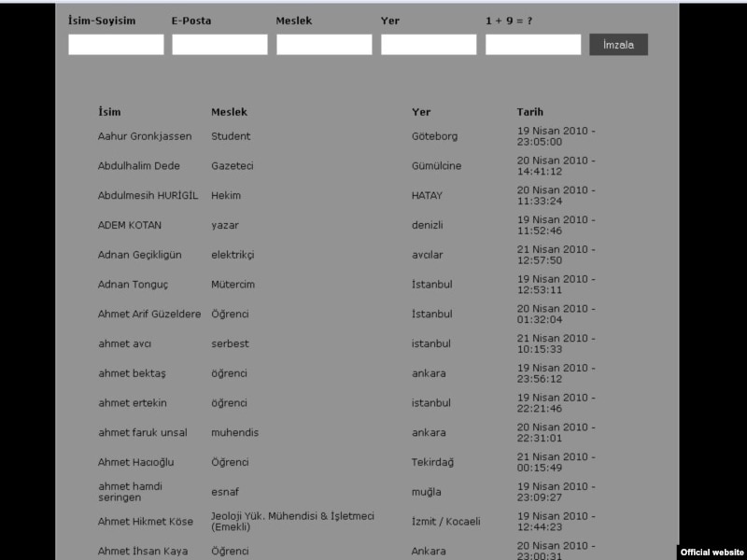Image resolution: width=747 pixels, height=560 pixels.
Task: Select the Abdulmesih HURİGİL row name
Action: pos(147,196)
